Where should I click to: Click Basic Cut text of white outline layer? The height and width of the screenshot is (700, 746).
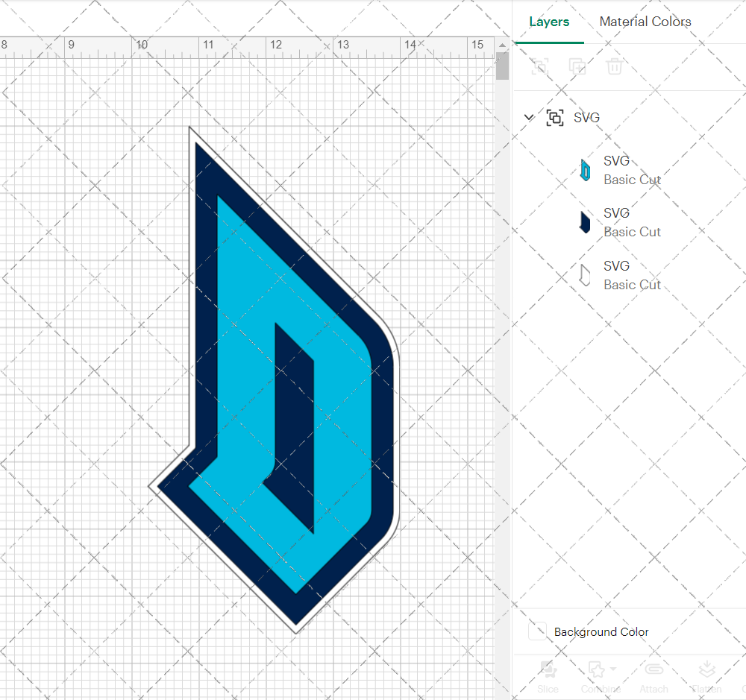pos(633,285)
